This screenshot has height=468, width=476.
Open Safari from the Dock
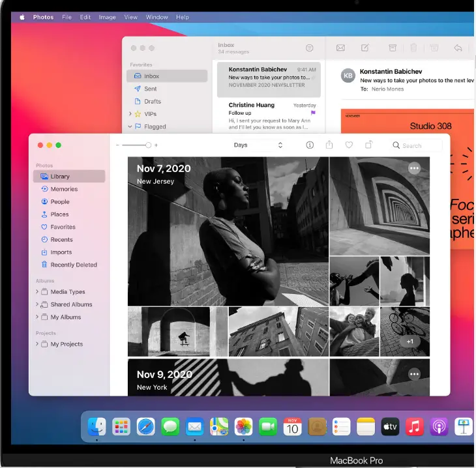click(x=145, y=426)
